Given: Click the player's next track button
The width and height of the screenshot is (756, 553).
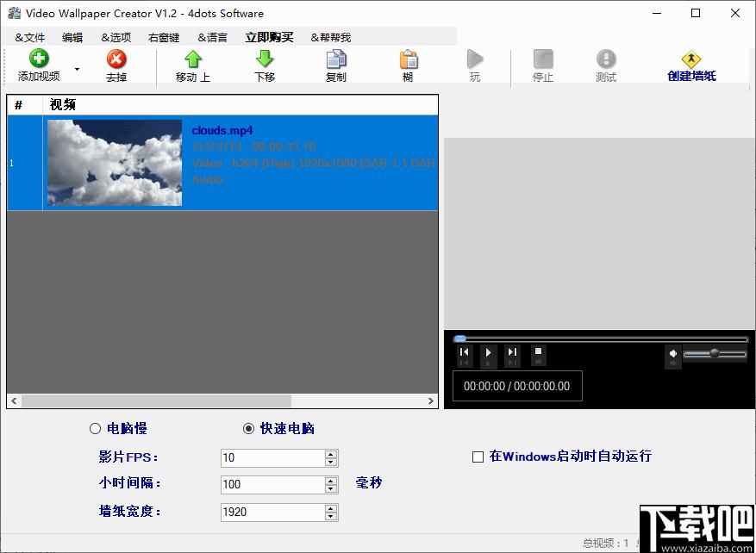Looking at the screenshot, I should click(513, 352).
